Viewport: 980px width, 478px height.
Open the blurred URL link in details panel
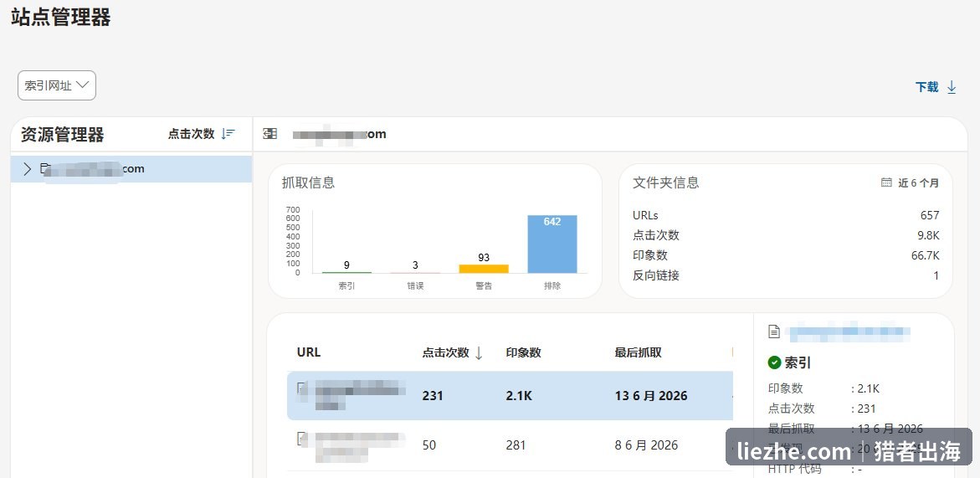[x=849, y=332]
